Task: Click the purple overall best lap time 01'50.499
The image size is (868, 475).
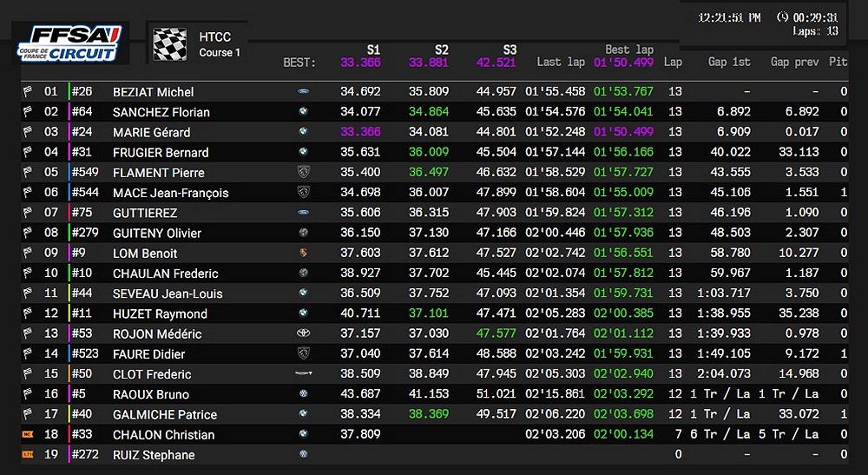Action: pos(623,63)
